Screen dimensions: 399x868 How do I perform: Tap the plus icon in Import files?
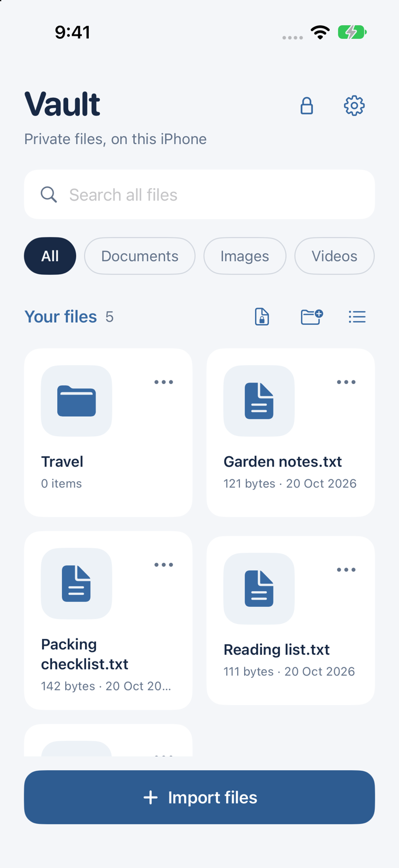click(151, 797)
